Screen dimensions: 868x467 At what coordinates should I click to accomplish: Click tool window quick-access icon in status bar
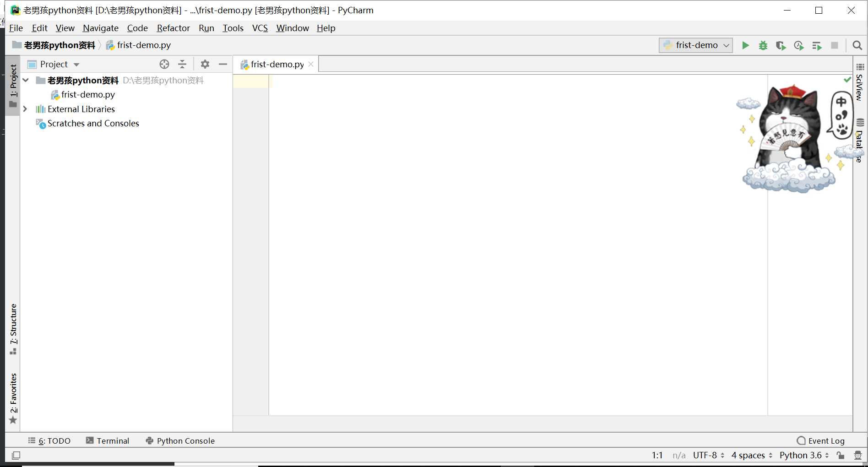(16, 455)
